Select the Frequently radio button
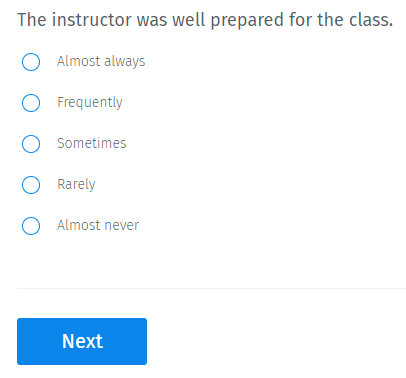Screen dimensions: 406x378 tap(31, 103)
